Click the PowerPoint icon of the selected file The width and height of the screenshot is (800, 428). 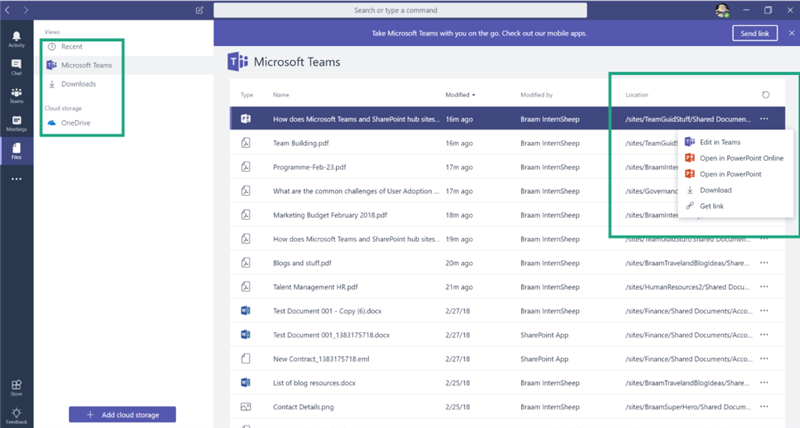click(x=245, y=119)
